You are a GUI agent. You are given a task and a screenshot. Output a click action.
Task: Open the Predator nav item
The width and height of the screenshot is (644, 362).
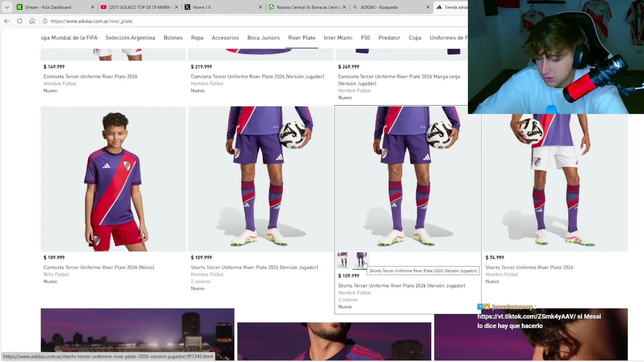pyautogui.click(x=389, y=38)
